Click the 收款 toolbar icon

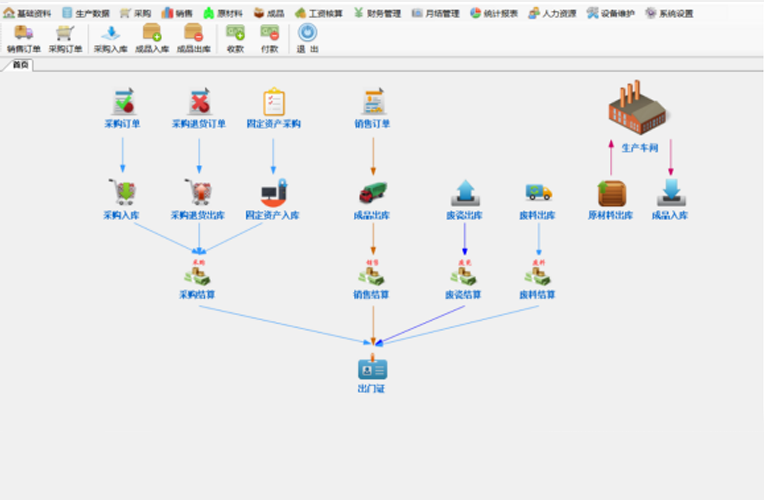pos(235,38)
